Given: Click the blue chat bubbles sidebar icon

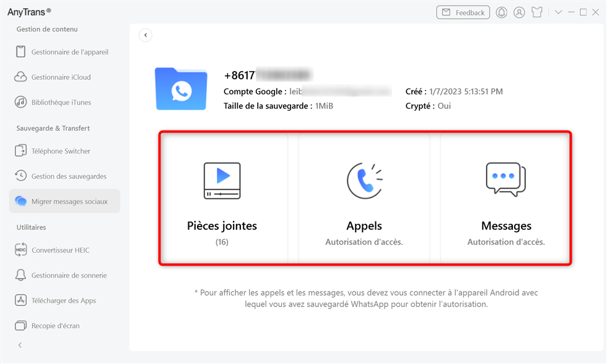Looking at the screenshot, I should pos(20,201).
